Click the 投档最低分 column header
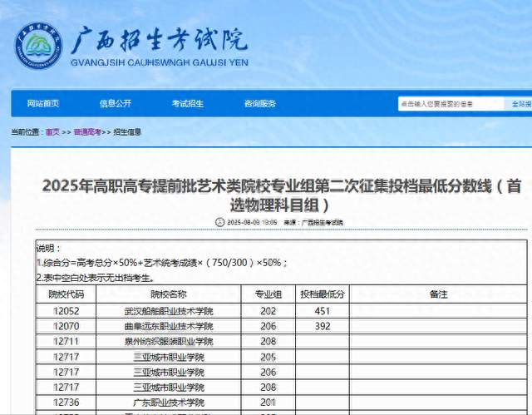 (x=323, y=294)
